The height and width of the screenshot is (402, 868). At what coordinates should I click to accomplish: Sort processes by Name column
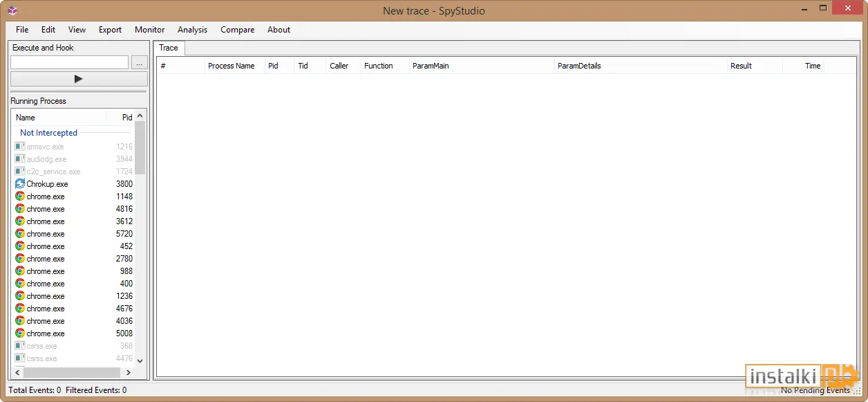(x=59, y=118)
